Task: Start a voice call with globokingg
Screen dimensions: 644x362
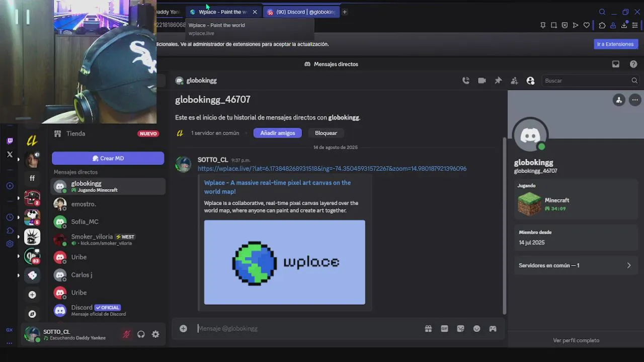Action: pyautogui.click(x=466, y=80)
